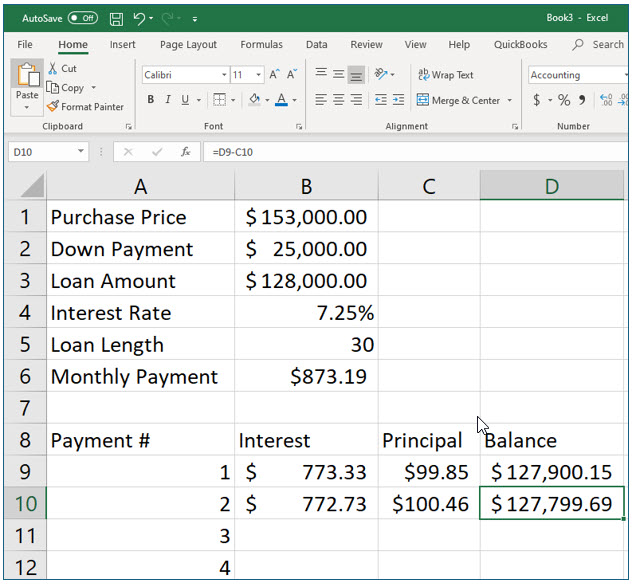Open the Underline style dropdown arrow
The width and height of the screenshot is (632, 584).
tap(199, 100)
